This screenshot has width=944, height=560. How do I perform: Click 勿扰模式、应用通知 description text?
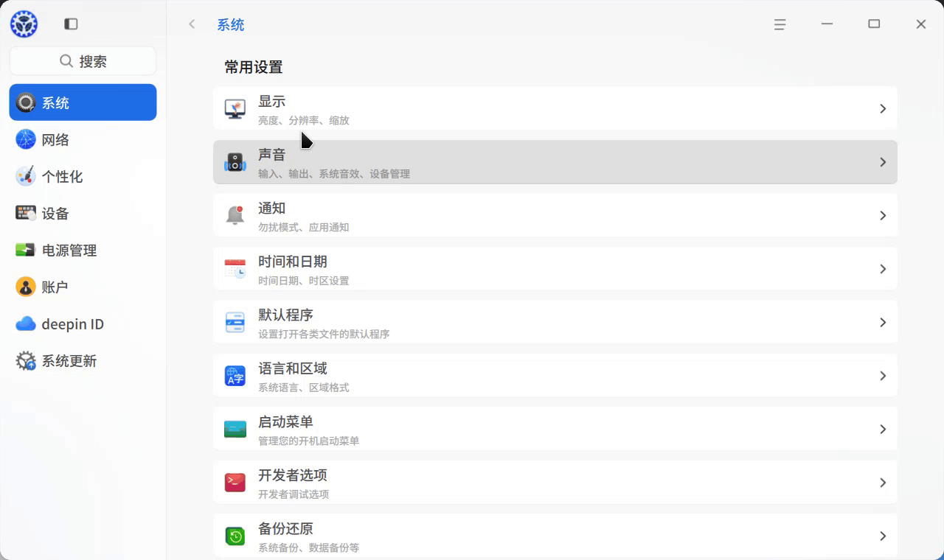click(304, 227)
